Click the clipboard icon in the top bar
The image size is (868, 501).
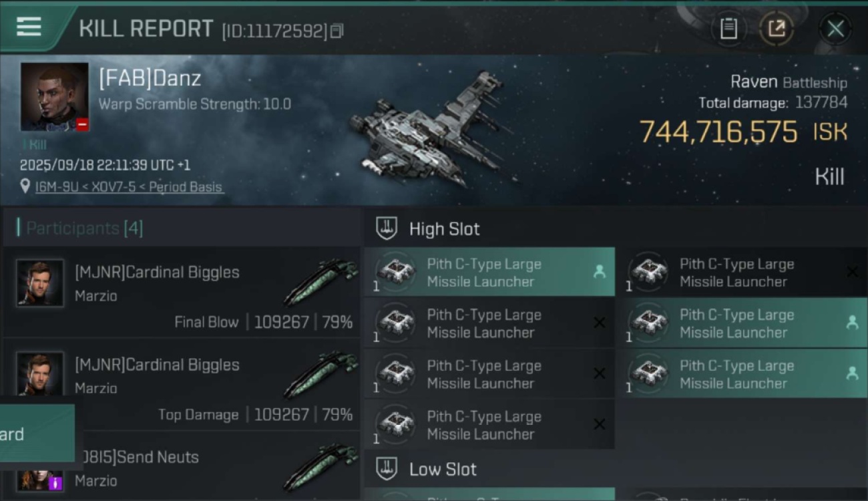pyautogui.click(x=728, y=29)
